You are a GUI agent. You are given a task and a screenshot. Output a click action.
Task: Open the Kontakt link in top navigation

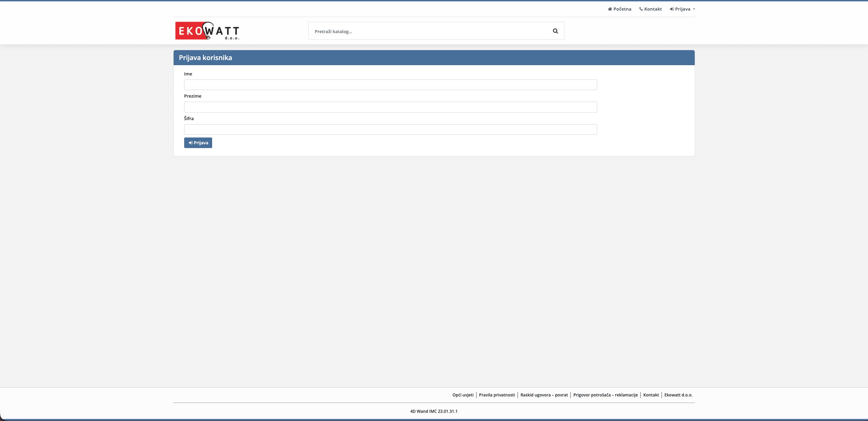click(x=650, y=9)
